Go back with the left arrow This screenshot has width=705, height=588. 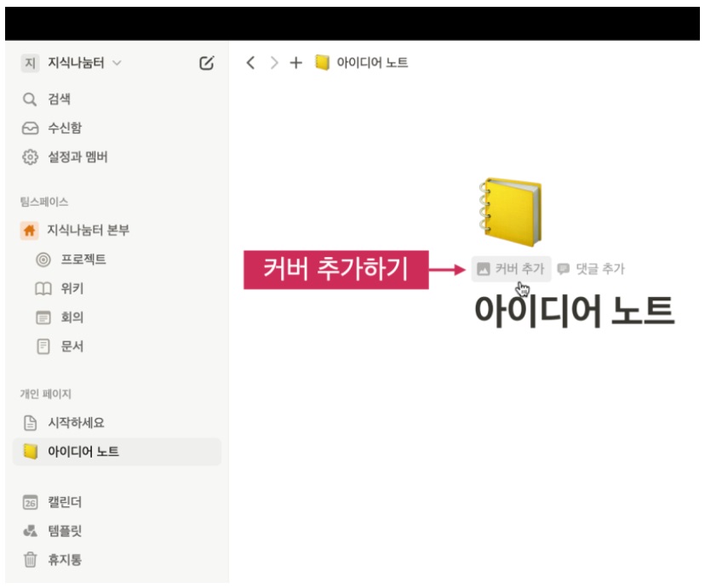coord(251,63)
